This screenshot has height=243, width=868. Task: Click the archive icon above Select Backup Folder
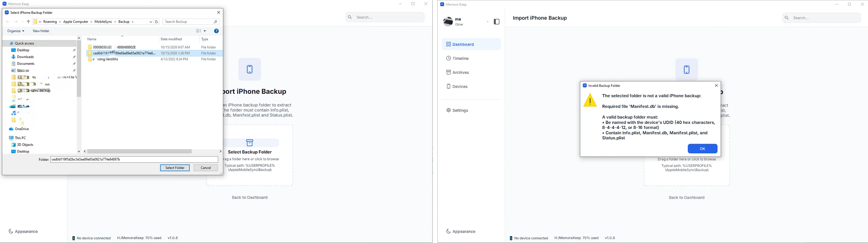coord(250,143)
